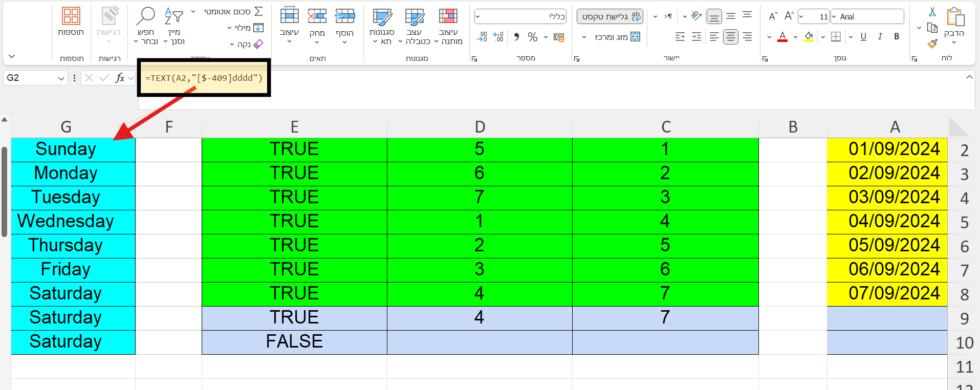Click Conditional Formatting icon (עיצוב מותנה)
This screenshot has height=390, width=980.
tap(448, 16)
